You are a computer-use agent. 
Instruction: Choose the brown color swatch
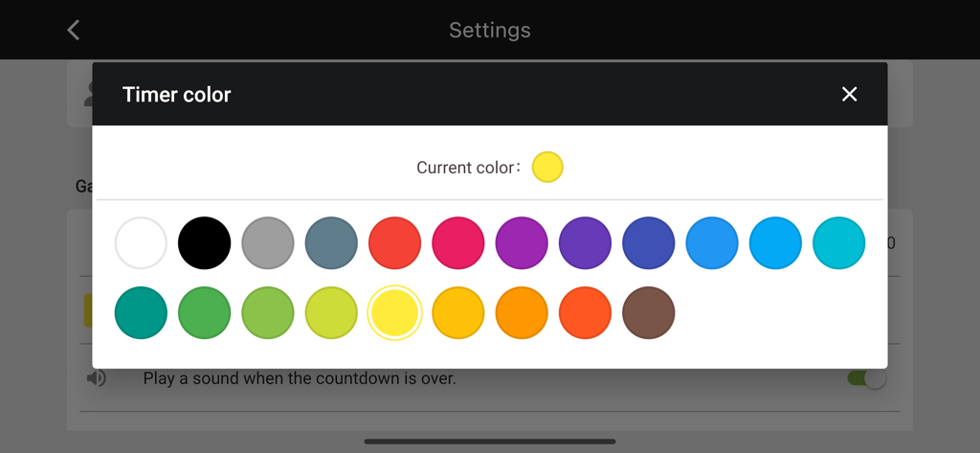point(649,313)
